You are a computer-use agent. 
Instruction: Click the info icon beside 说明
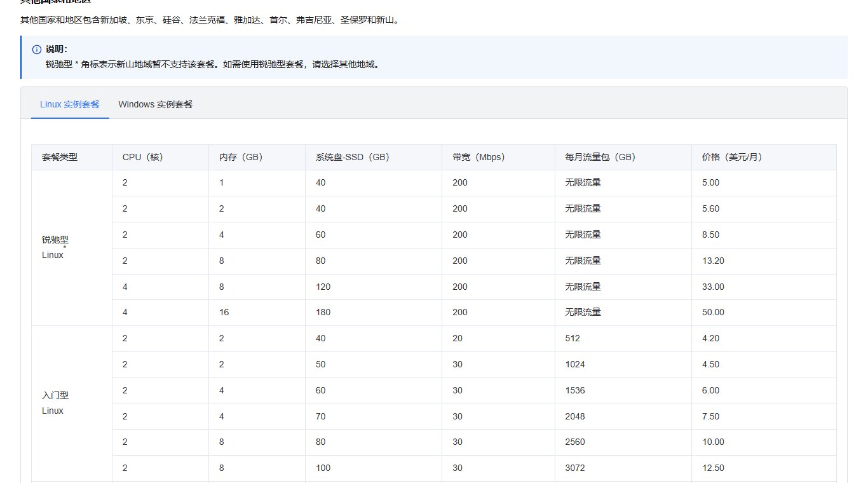(x=37, y=50)
